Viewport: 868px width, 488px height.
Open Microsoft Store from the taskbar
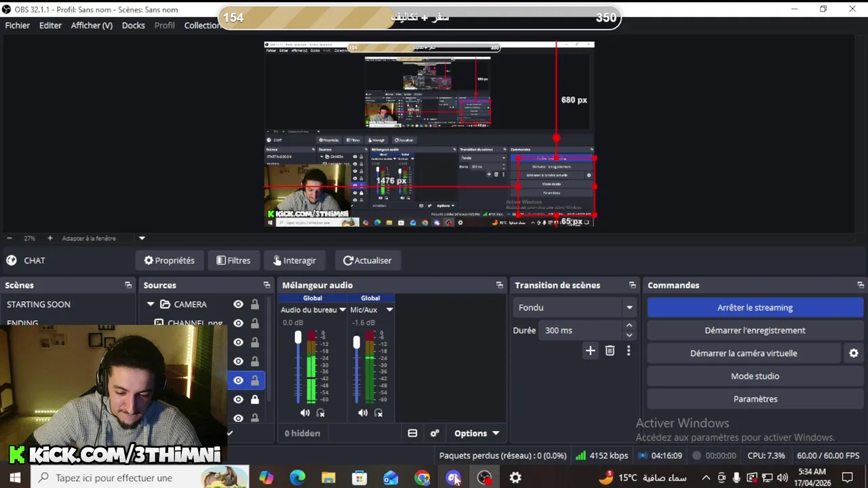[359, 478]
